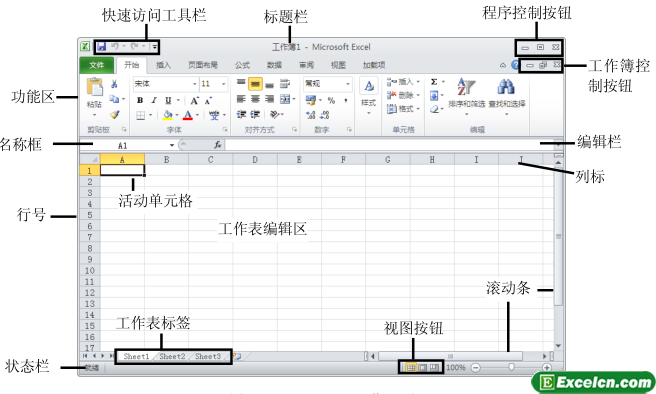Viewport: 656px width, 394px height.
Task: Click the Undo arrow icon
Action: [115, 46]
